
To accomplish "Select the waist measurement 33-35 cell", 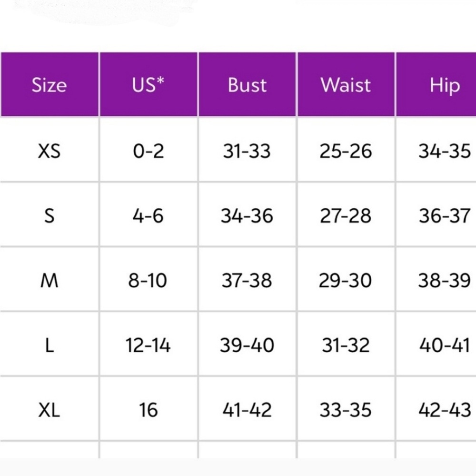I will click(346, 410).
